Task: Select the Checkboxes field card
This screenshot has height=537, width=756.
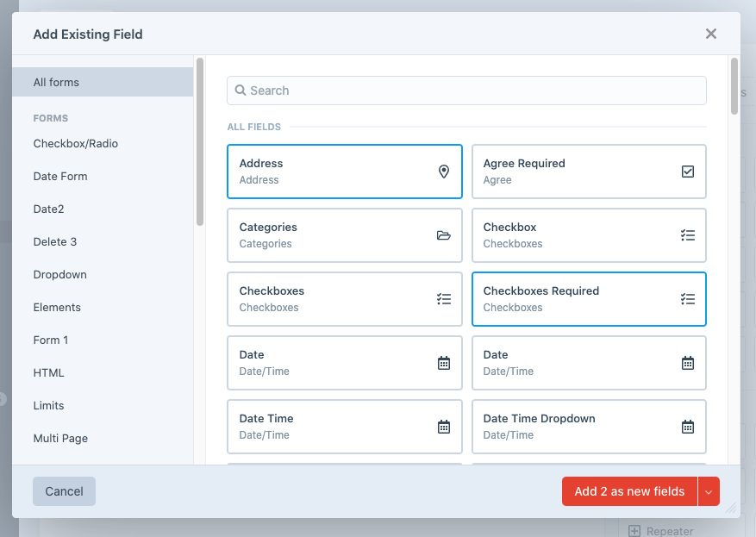Action: pyautogui.click(x=344, y=299)
